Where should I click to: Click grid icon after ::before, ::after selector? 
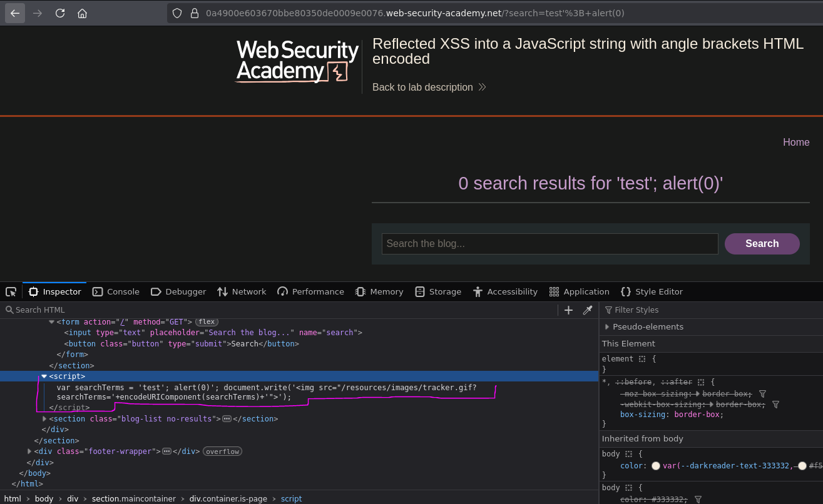[x=701, y=381]
